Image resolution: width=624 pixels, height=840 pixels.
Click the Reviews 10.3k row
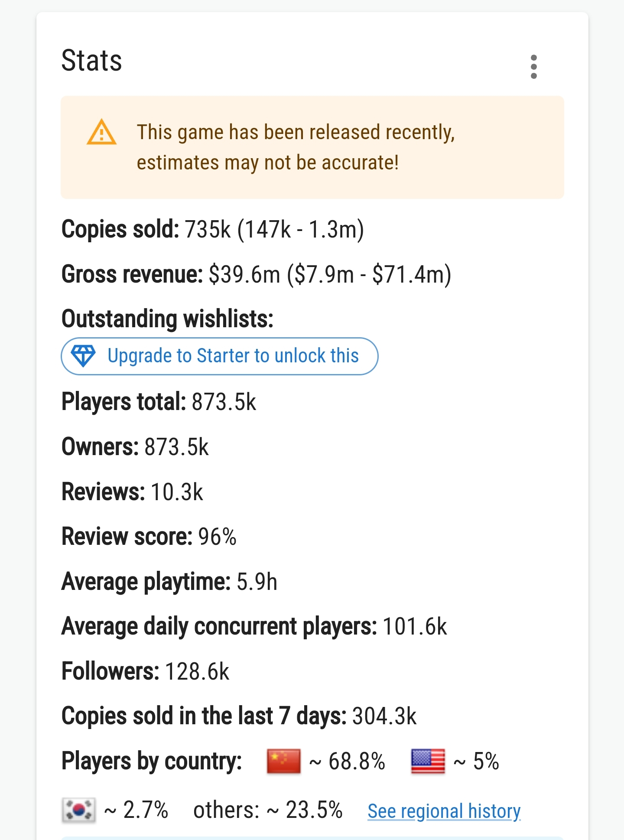[132, 492]
